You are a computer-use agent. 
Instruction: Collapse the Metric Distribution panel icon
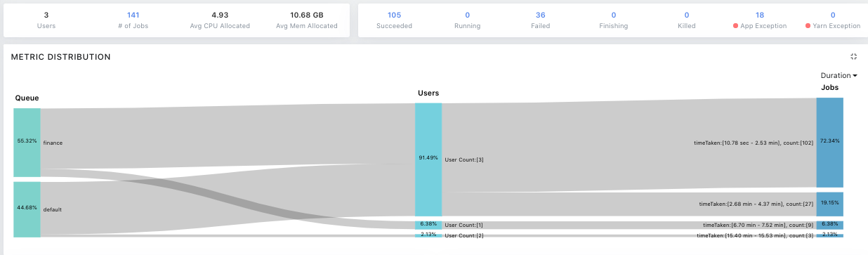click(x=853, y=57)
